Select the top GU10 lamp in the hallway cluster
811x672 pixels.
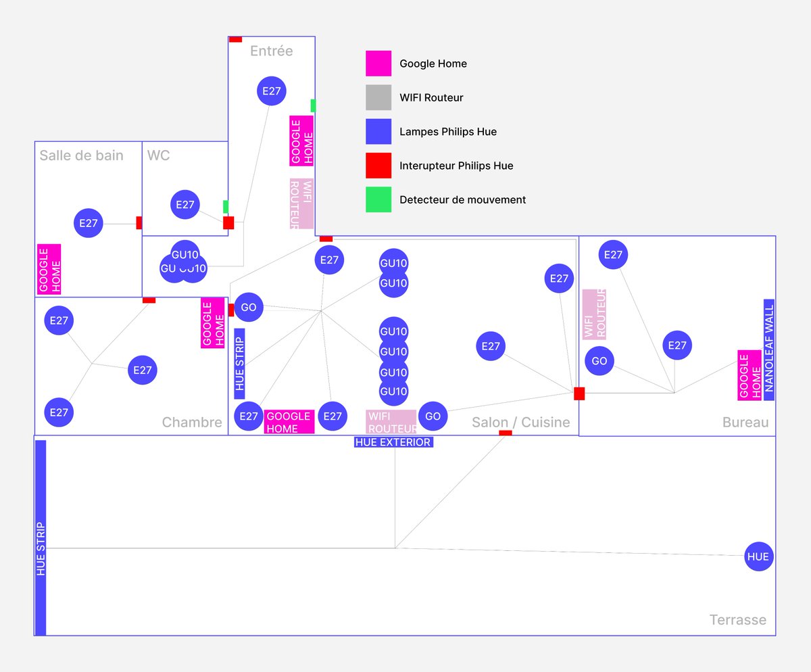point(185,254)
